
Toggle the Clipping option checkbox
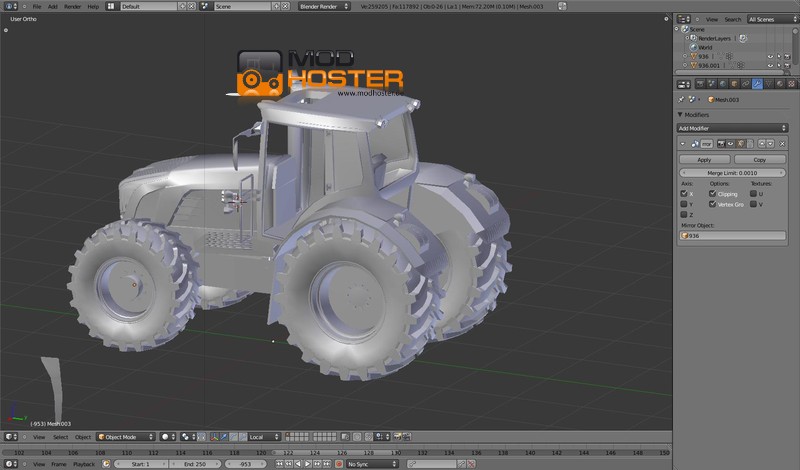pos(712,194)
